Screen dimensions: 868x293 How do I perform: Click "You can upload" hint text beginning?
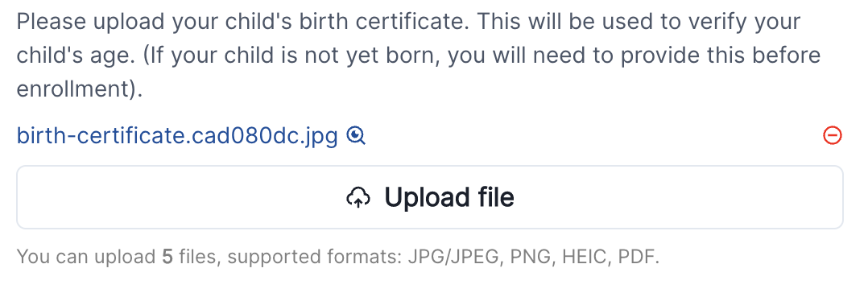[x=86, y=257]
